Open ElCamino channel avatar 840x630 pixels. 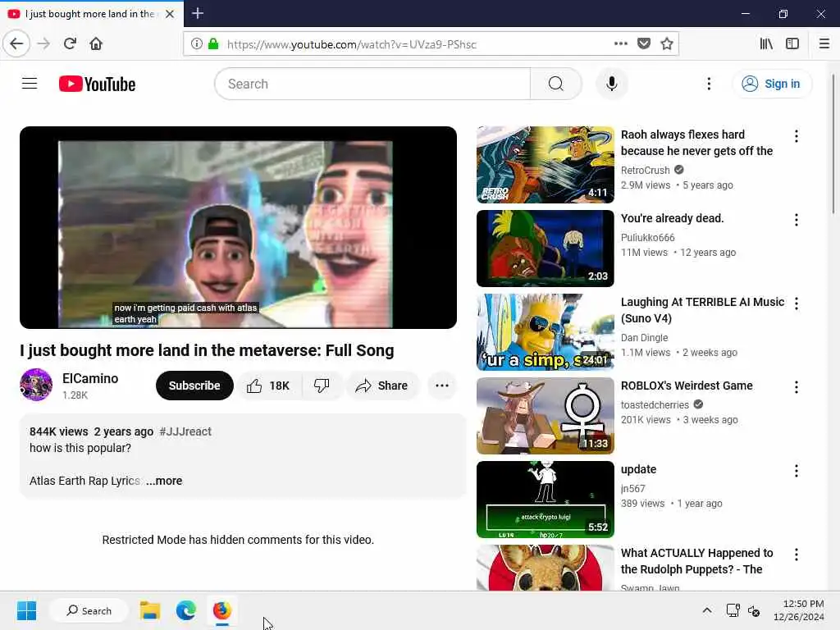(x=36, y=385)
